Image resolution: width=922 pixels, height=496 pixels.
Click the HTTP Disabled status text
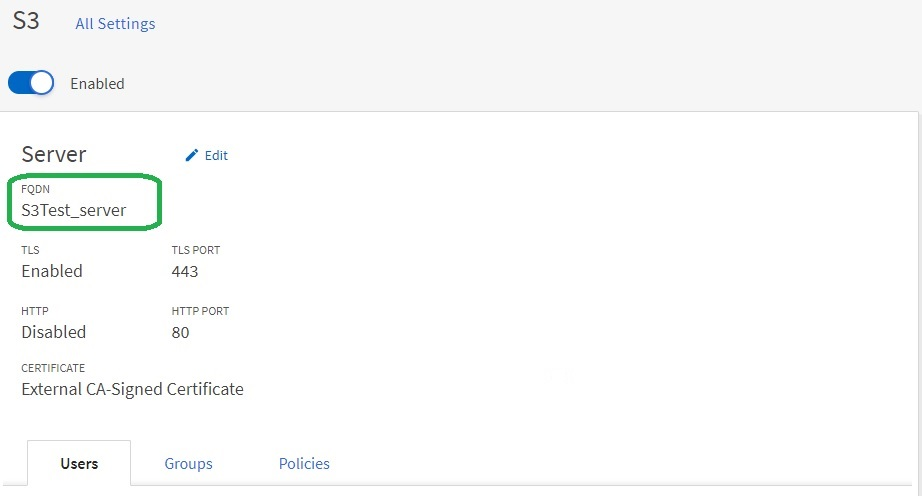pyautogui.click(x=54, y=332)
